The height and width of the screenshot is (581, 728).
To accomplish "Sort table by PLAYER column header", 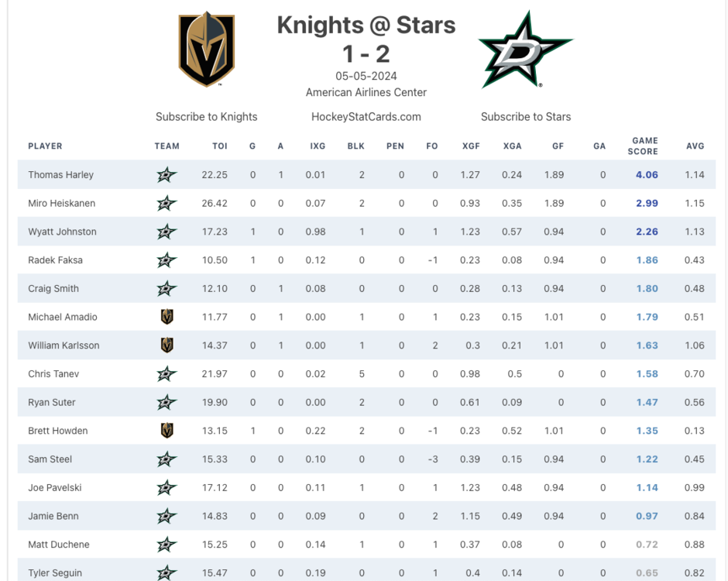I will [45, 146].
